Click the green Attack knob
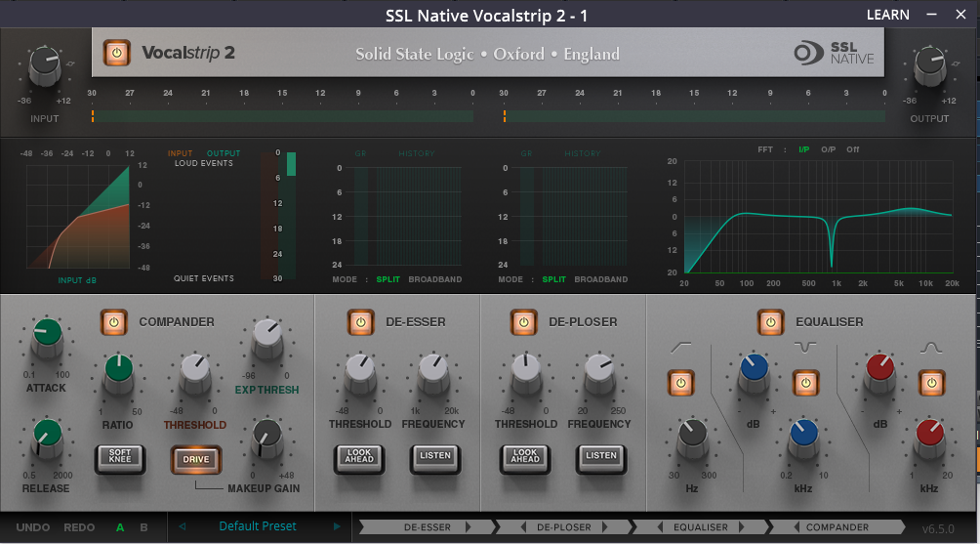The height and width of the screenshot is (544, 980). coord(48,336)
